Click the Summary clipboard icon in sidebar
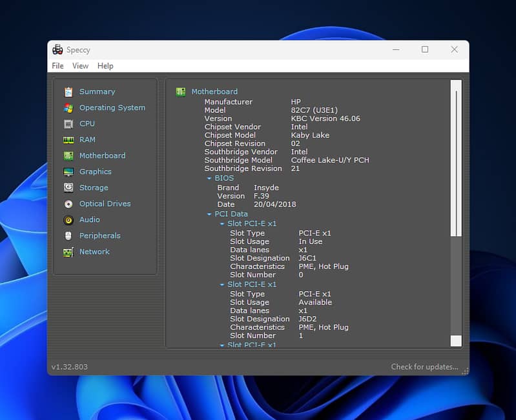 pos(68,92)
